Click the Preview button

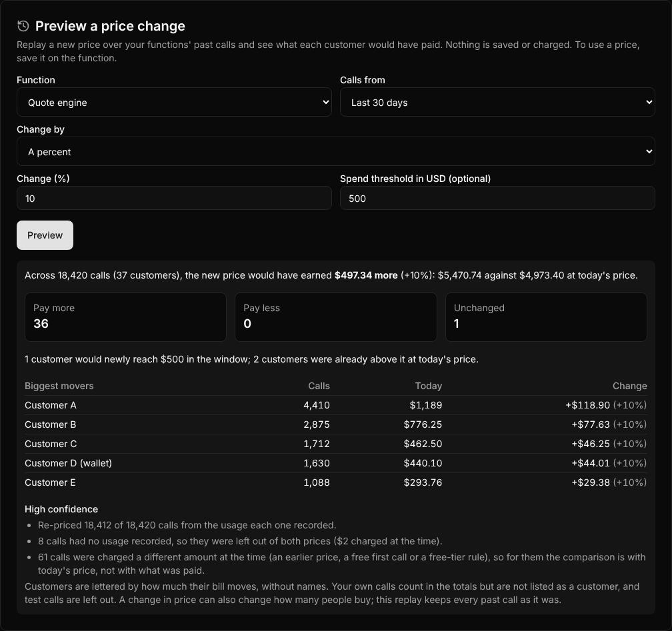tap(45, 235)
